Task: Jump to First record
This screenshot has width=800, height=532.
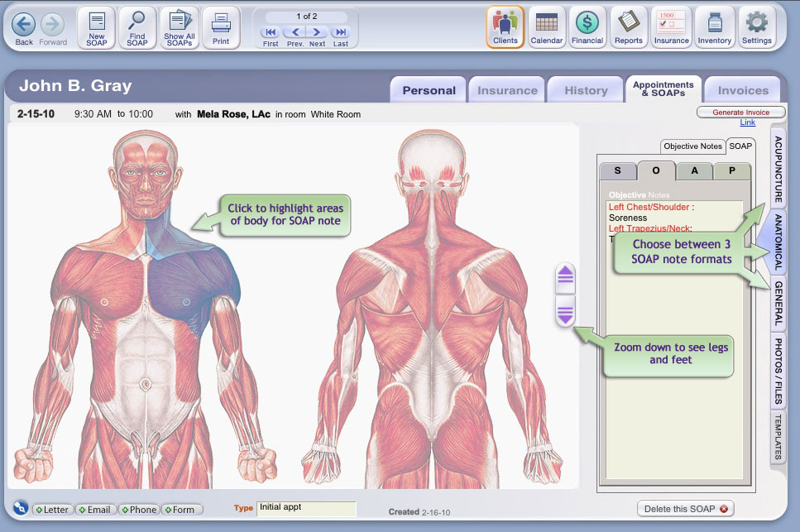Action: 271,32
